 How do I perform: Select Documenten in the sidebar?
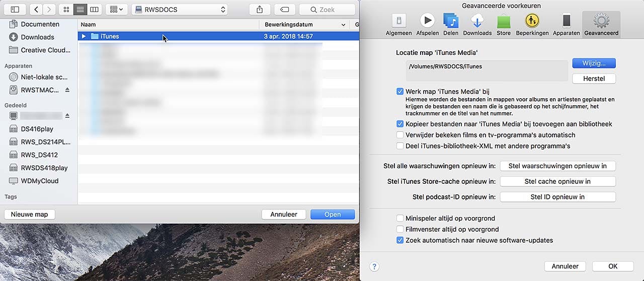(39, 24)
